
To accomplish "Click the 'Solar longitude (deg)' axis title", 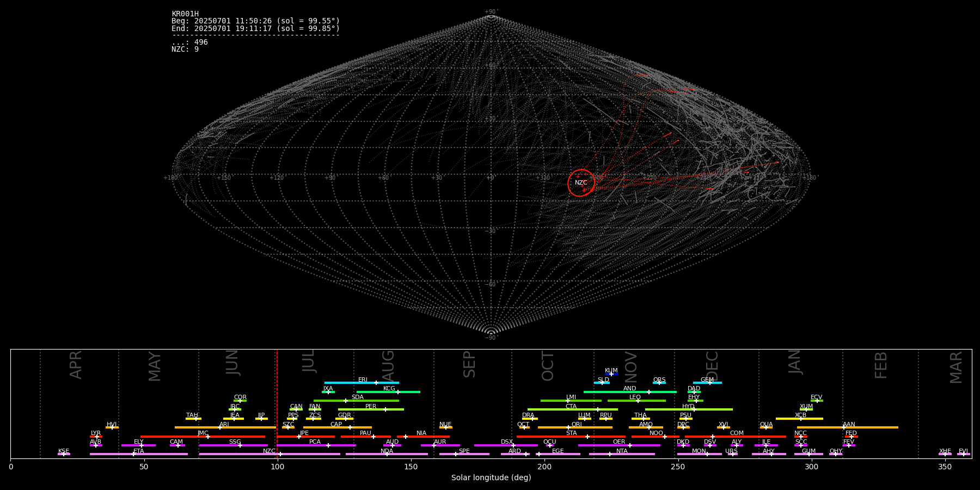I will (x=491, y=478).
